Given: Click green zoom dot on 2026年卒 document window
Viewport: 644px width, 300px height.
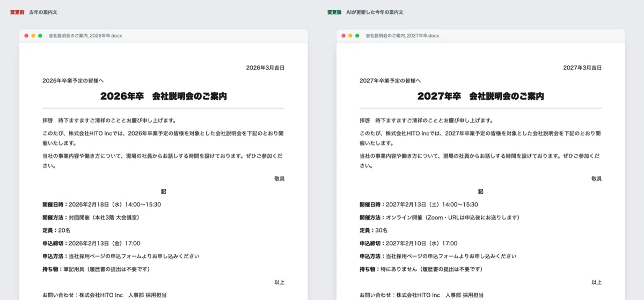Looking at the screenshot, I should pyautogui.click(x=40, y=35).
